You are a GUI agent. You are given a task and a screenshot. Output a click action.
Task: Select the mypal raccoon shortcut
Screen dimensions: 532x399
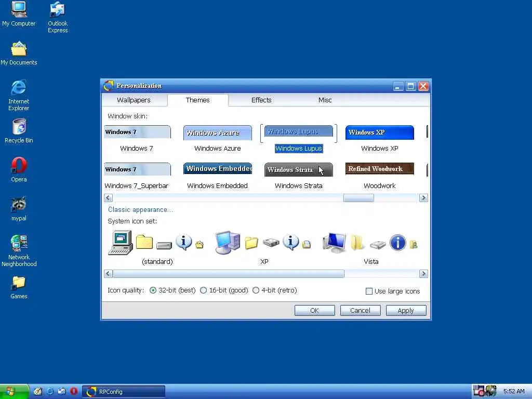pyautogui.click(x=19, y=209)
